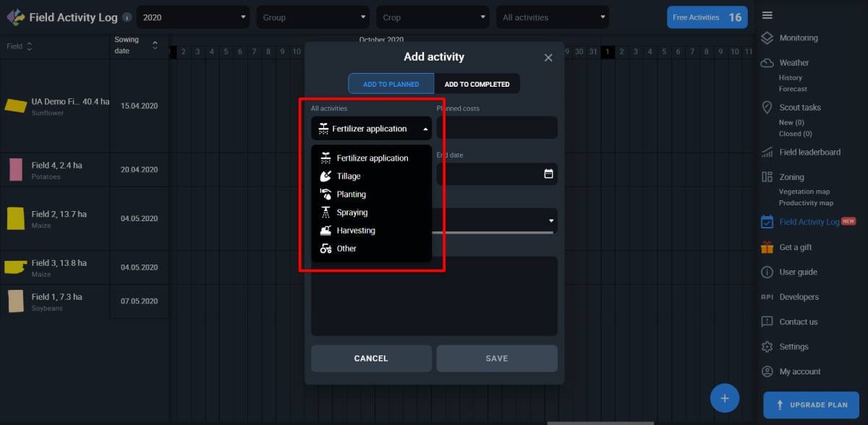The width and height of the screenshot is (868, 425).
Task: Click the hamburger menu at top right
Action: pos(767,14)
